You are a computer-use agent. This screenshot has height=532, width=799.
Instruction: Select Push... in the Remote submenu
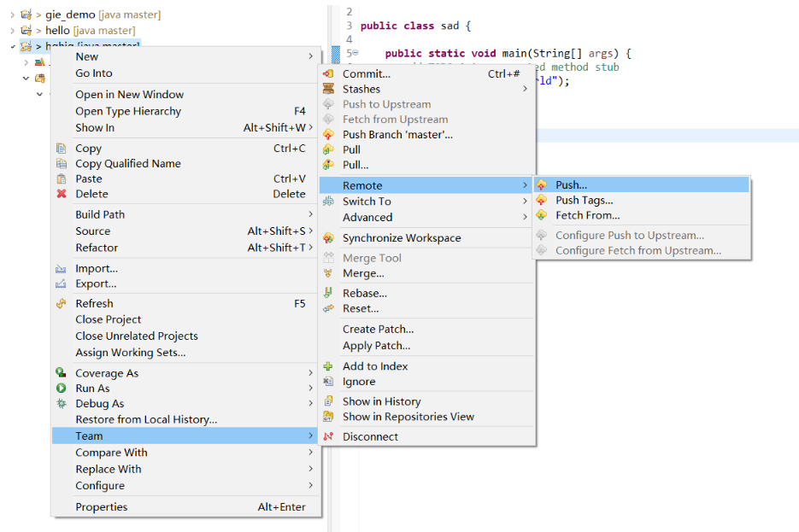(571, 184)
